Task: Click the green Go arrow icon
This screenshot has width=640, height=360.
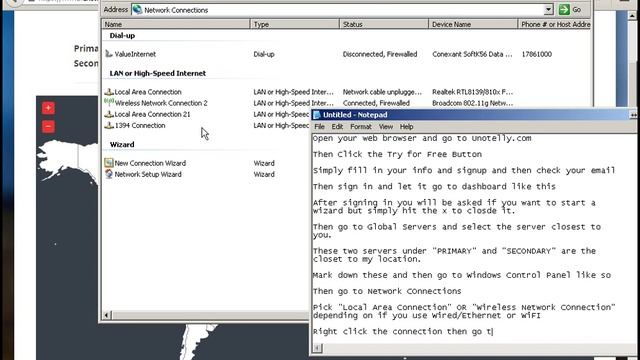Action: (564, 9)
